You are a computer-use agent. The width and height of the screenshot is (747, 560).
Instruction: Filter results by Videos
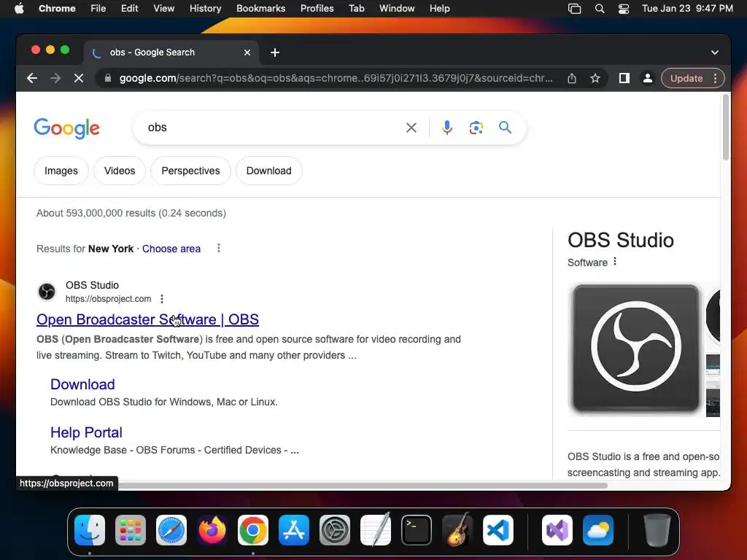point(120,171)
